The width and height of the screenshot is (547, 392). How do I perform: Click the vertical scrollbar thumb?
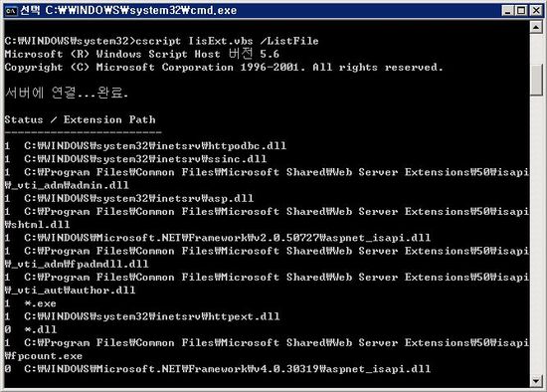point(536,80)
